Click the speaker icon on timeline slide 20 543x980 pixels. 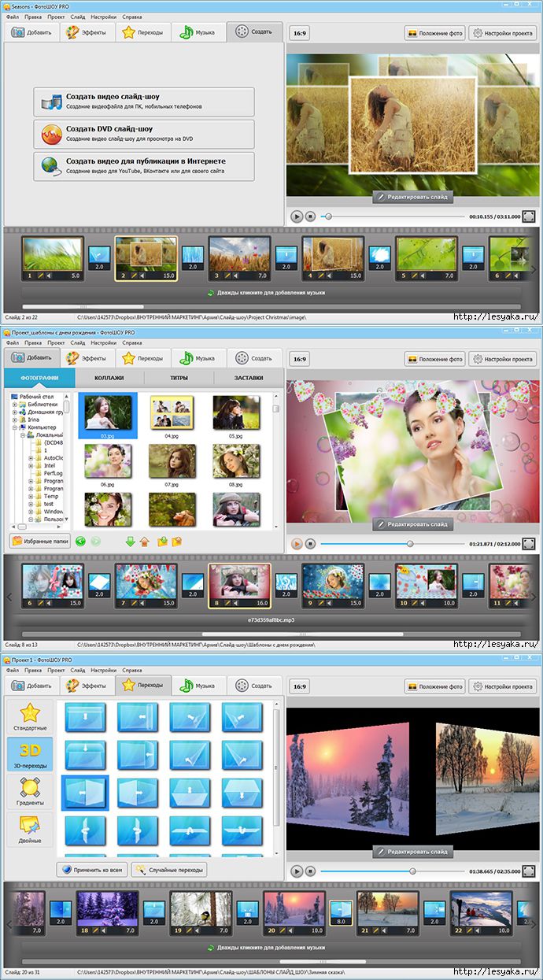point(292,930)
